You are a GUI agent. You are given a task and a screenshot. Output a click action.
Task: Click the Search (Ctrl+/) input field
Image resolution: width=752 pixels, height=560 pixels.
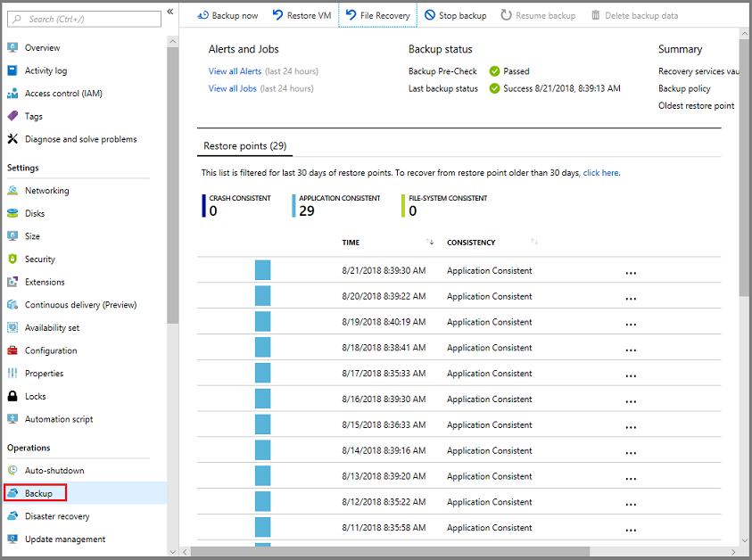[x=85, y=20]
